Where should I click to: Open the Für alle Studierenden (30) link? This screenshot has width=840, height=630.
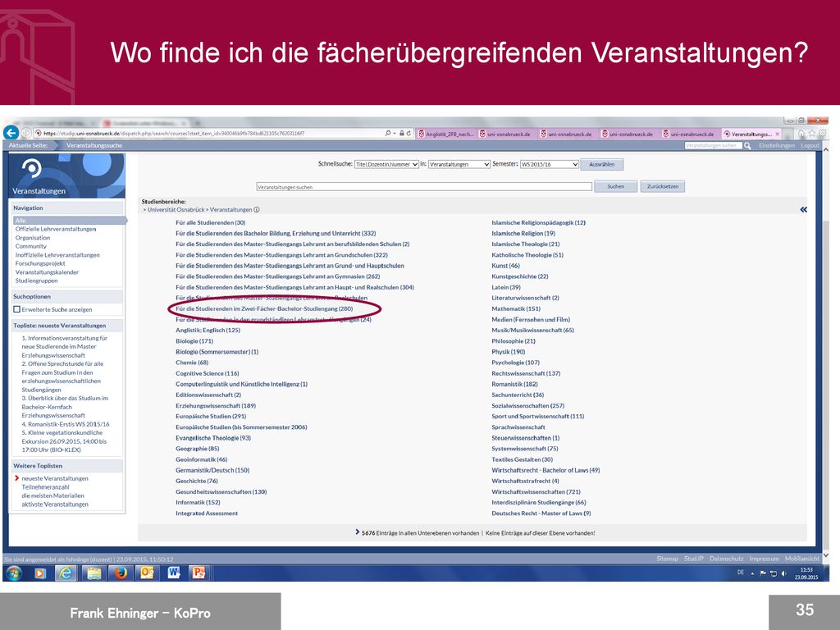coord(211,223)
